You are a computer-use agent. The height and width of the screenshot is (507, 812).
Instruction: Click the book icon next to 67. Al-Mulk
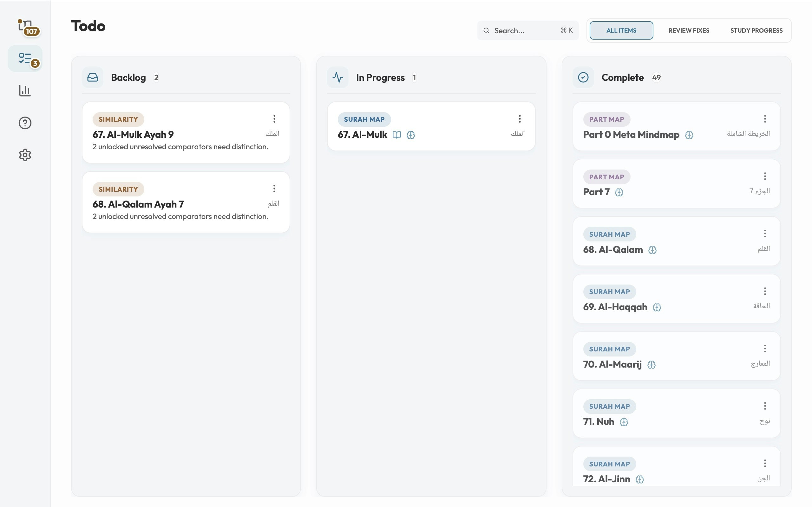tap(396, 135)
